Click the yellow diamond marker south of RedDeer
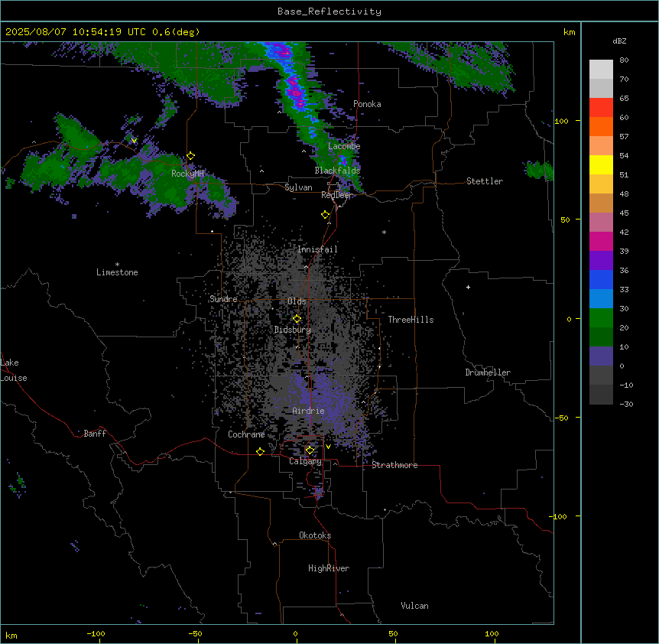Viewport: 659px width, 644px height. point(326,215)
